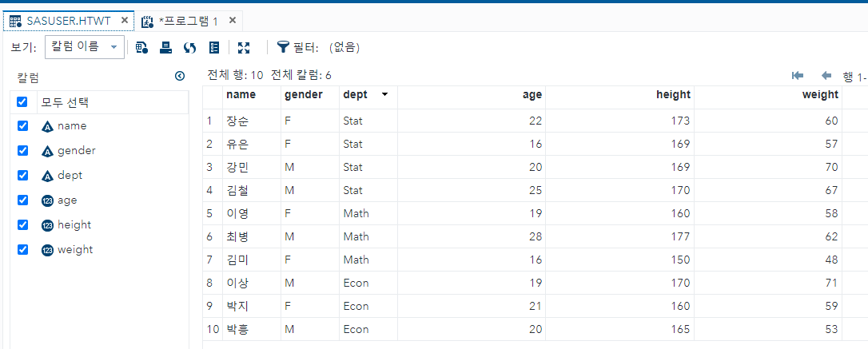Click the export data icon
Viewport: 868px width, 349px height.
[x=165, y=47]
